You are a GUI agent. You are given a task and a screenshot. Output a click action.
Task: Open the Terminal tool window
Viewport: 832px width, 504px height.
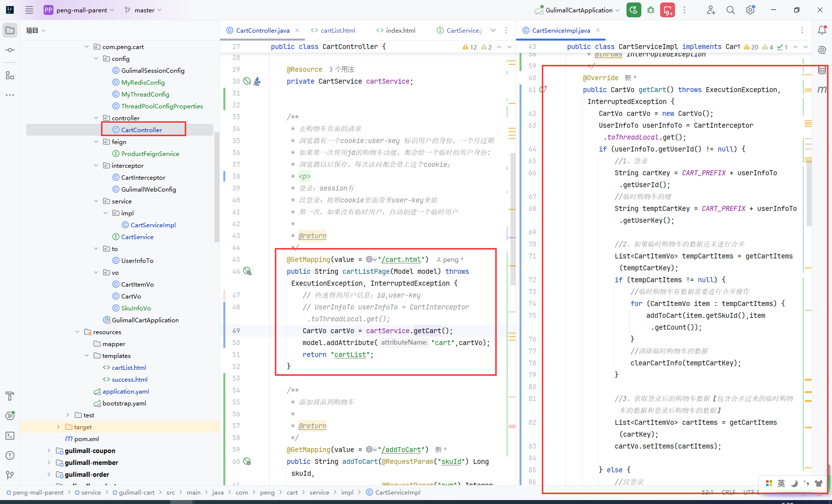coord(10,436)
